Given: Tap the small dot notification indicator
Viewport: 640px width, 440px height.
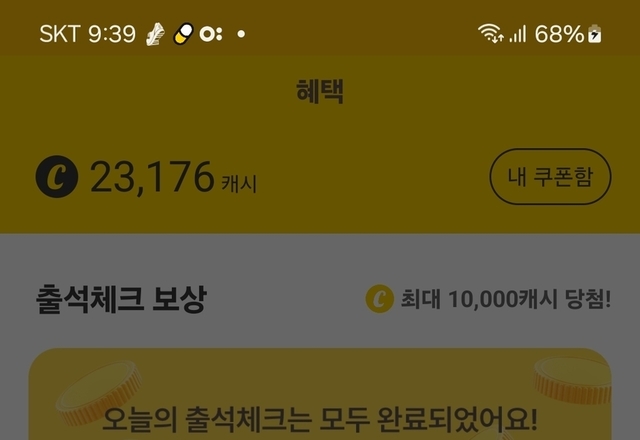Looking at the screenshot, I should point(241,34).
